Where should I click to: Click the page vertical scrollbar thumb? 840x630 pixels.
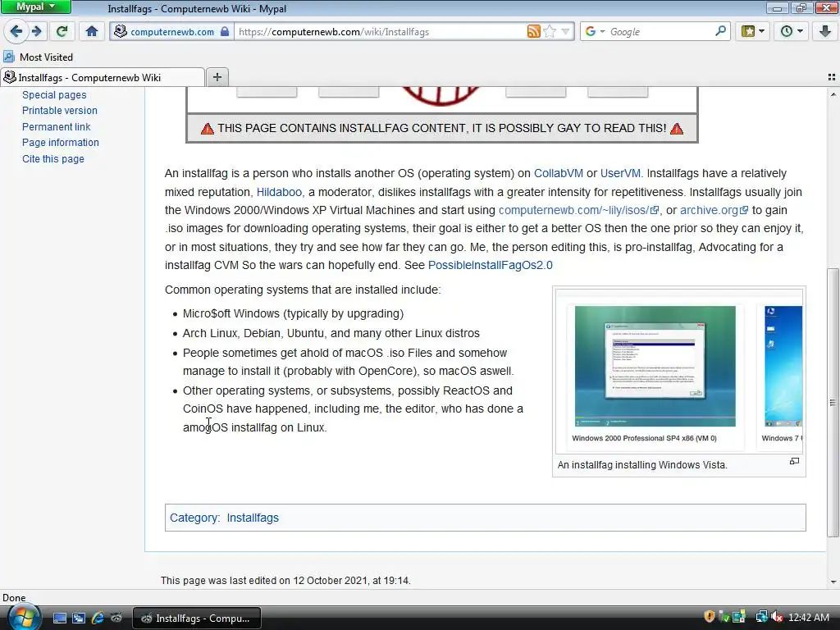point(833,402)
